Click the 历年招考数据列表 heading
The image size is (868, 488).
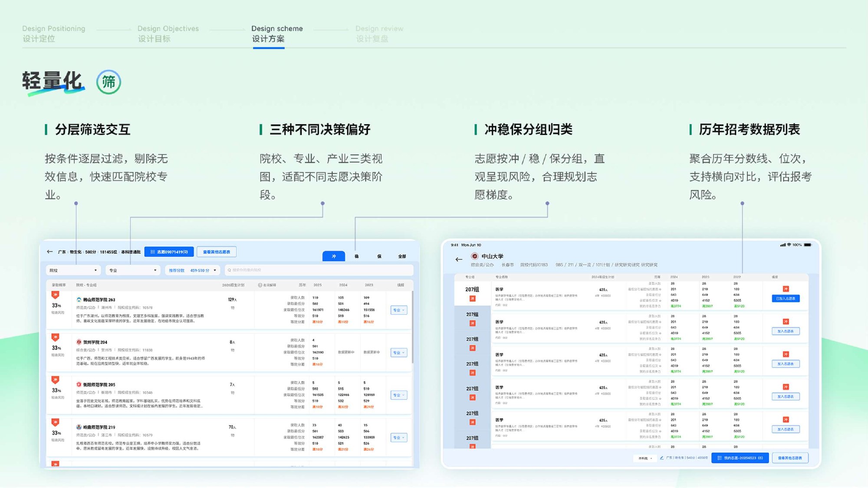(x=750, y=129)
